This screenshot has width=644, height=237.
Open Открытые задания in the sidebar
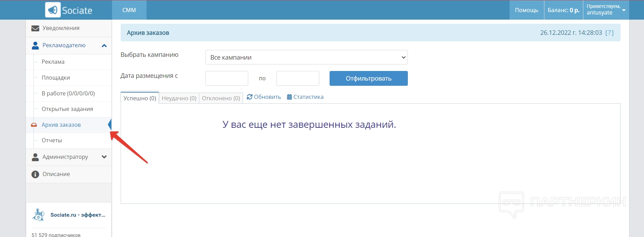coord(67,109)
